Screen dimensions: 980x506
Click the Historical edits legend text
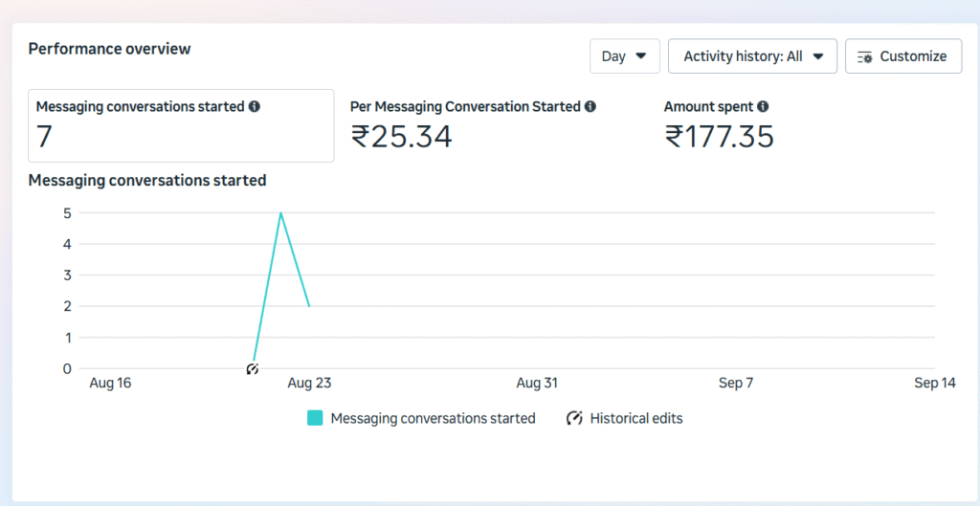636,418
